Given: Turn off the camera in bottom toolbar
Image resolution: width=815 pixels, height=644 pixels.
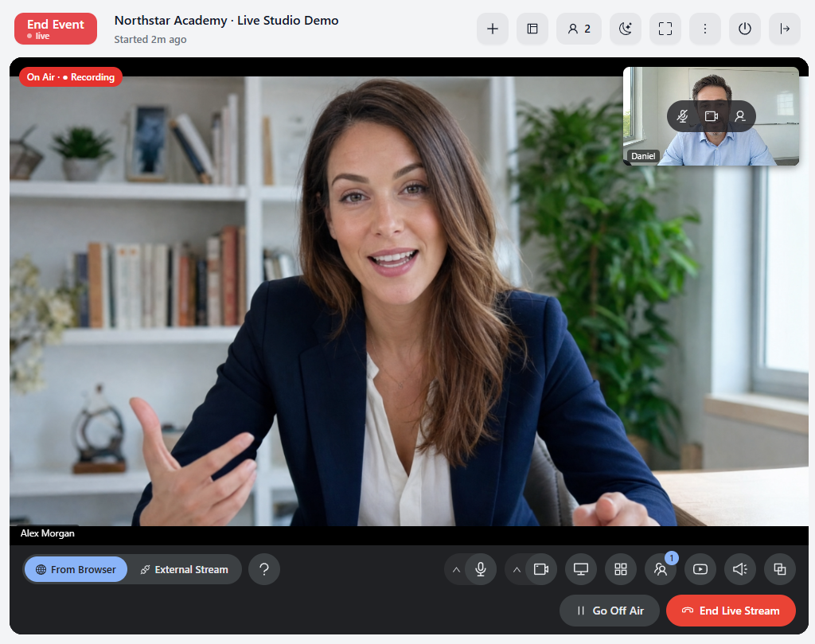Looking at the screenshot, I should 541,569.
